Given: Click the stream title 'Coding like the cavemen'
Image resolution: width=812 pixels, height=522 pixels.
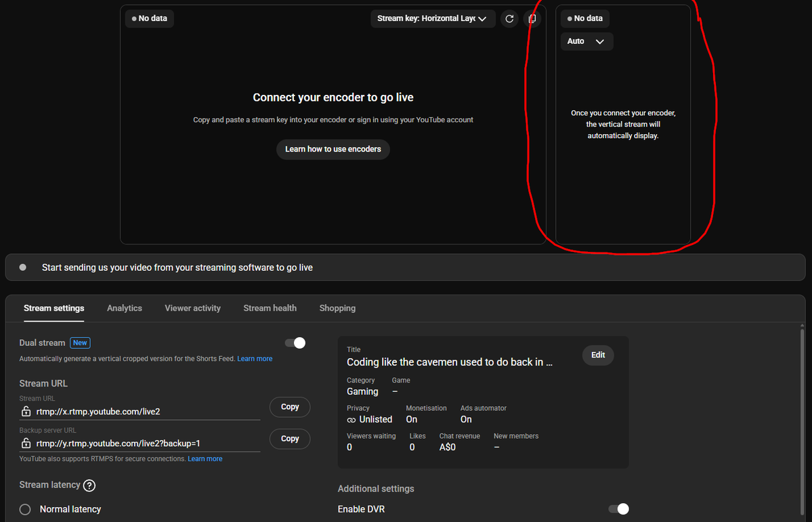Looking at the screenshot, I should pyautogui.click(x=450, y=362).
